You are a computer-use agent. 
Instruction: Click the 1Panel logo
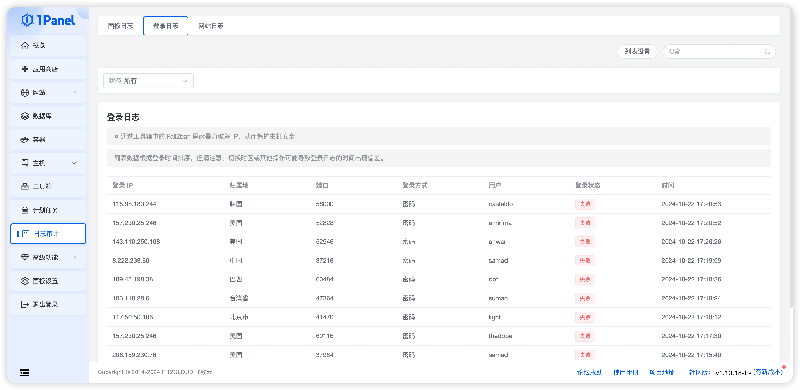point(48,20)
